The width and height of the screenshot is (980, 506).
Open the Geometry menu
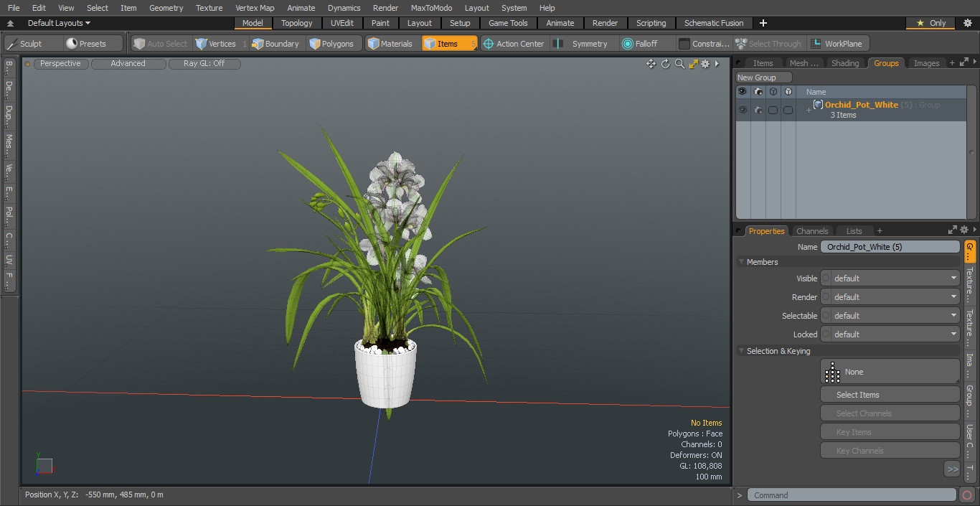[x=166, y=8]
